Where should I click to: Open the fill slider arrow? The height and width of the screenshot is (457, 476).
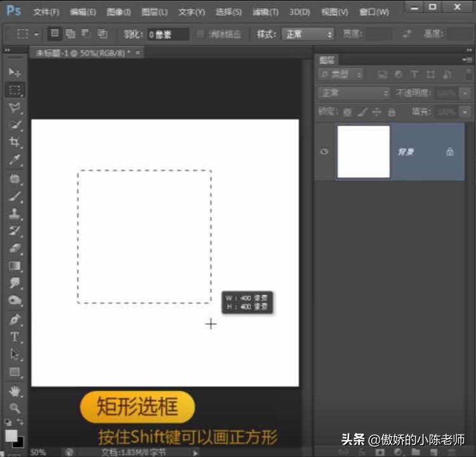(x=465, y=112)
